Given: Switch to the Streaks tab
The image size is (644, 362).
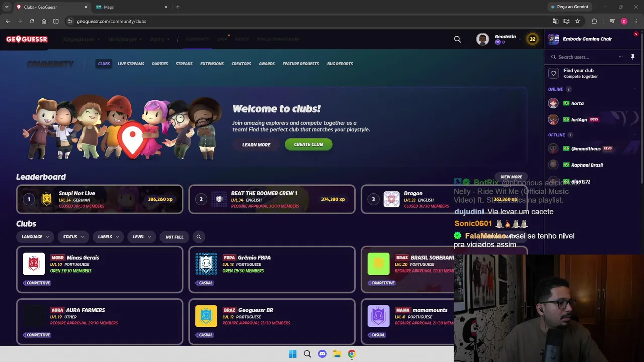Looking at the screenshot, I should tap(184, 64).
